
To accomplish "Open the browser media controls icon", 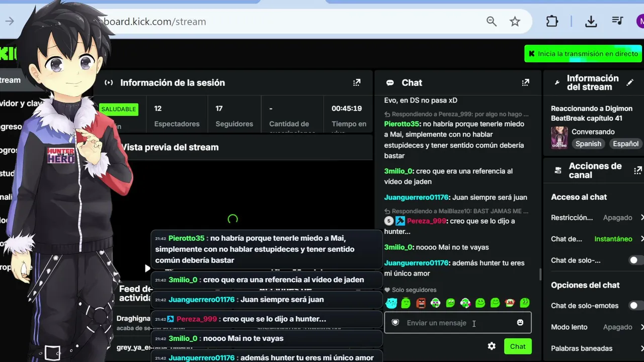I will pos(617,21).
